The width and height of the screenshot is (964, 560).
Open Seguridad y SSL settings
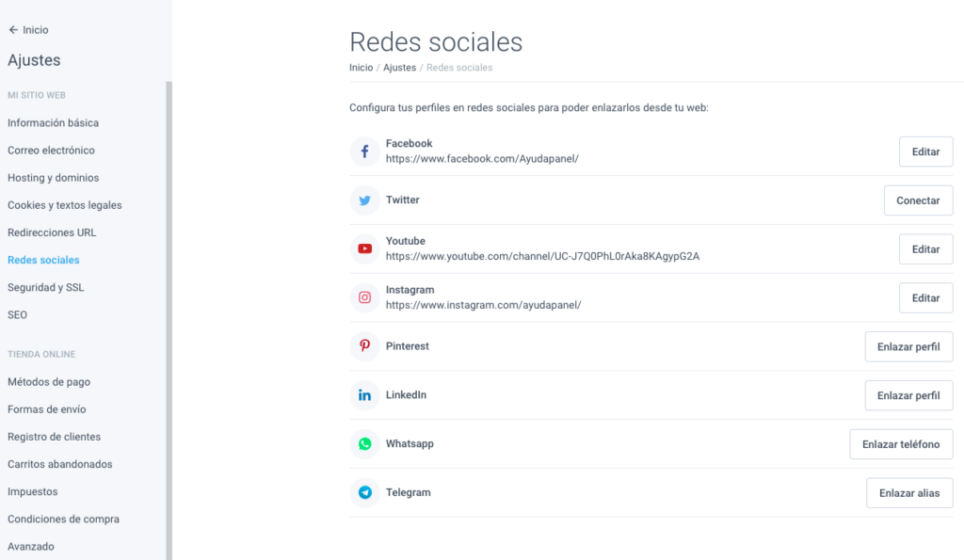click(46, 287)
